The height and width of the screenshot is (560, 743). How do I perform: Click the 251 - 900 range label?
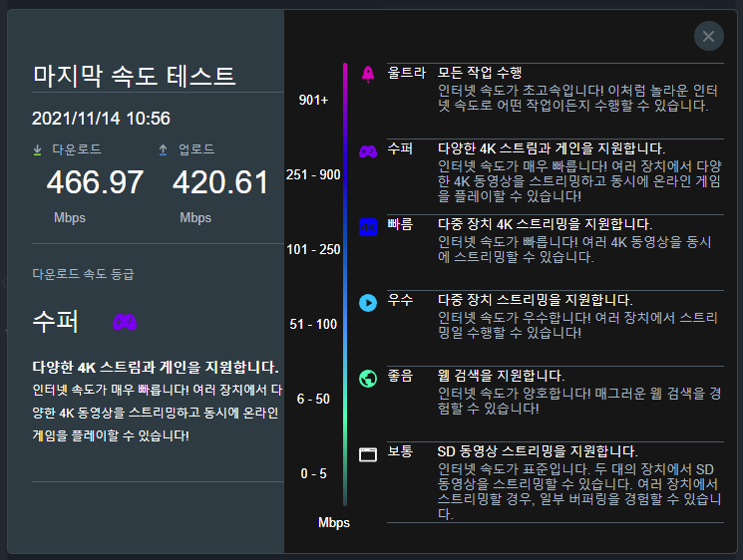tap(313, 174)
